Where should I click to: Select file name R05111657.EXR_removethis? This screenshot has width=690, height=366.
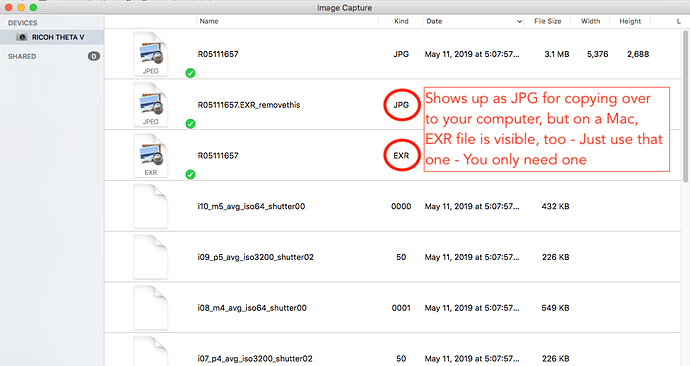coord(249,105)
